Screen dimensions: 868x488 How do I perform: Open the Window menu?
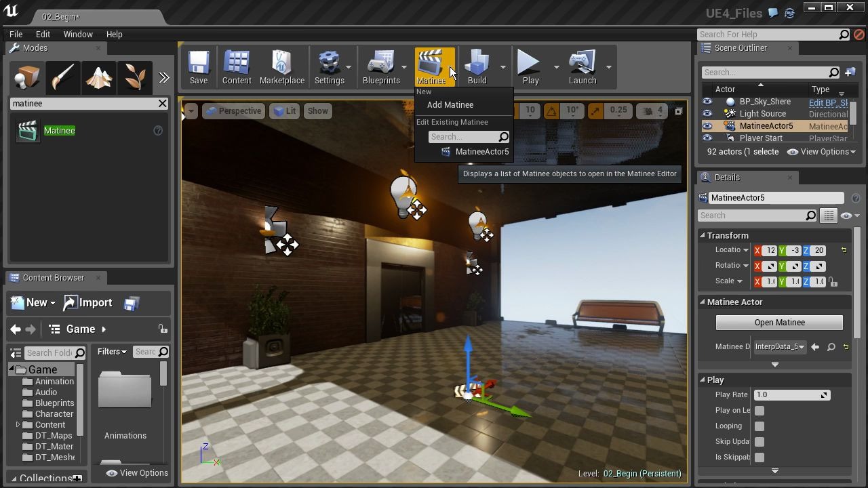pyautogui.click(x=78, y=34)
